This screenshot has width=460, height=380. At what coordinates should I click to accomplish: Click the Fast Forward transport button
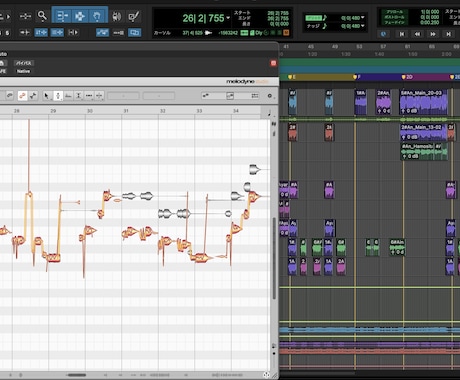click(433, 34)
